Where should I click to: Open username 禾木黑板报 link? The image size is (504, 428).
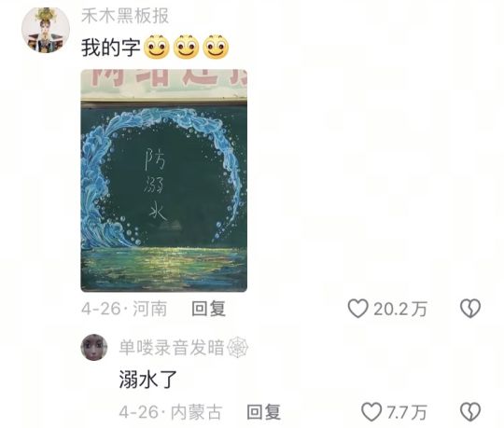125,16
